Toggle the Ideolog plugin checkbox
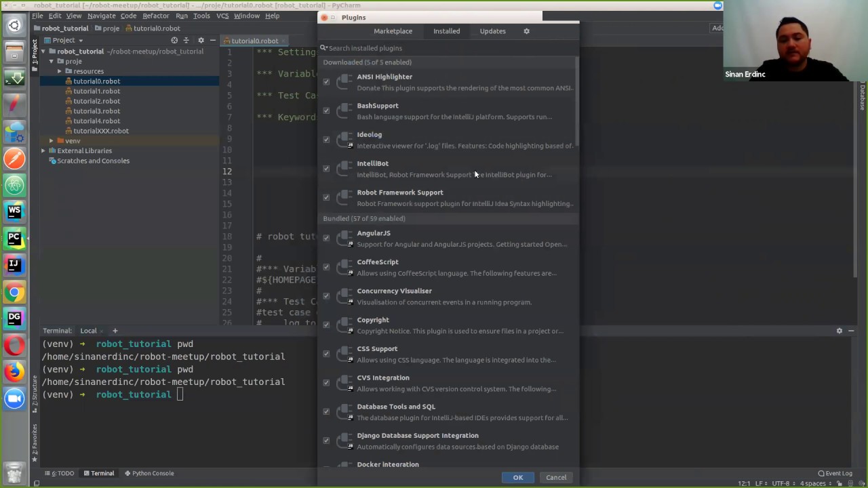This screenshot has width=868, height=488. point(326,140)
